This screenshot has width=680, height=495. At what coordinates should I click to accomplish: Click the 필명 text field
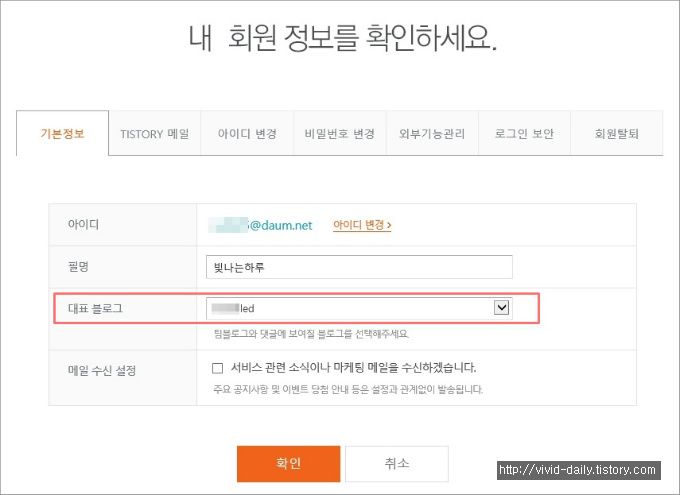pos(359,267)
